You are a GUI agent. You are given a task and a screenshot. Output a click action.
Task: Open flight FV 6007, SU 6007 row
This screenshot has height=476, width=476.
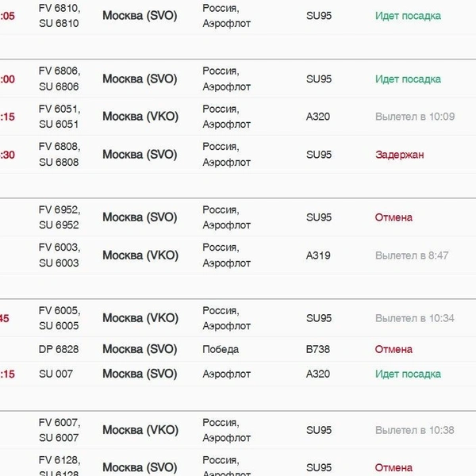click(x=238, y=430)
